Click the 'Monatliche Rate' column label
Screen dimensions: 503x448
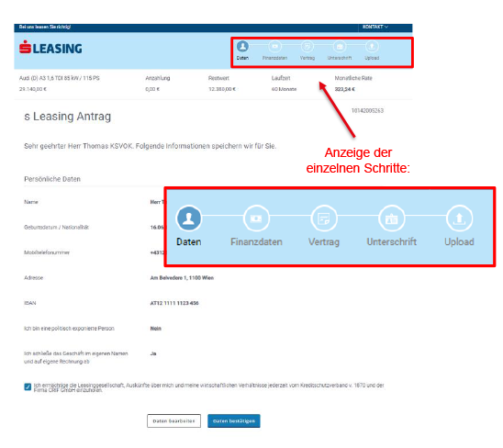353,78
